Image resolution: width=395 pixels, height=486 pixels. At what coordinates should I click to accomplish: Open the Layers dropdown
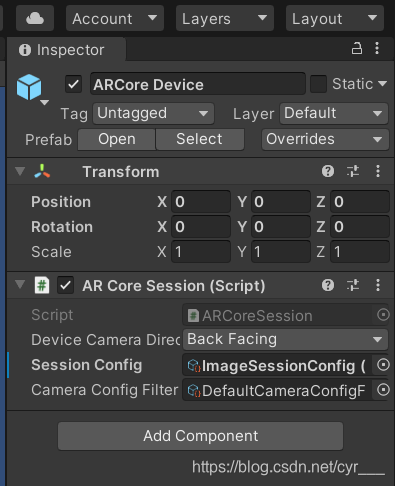click(x=225, y=18)
